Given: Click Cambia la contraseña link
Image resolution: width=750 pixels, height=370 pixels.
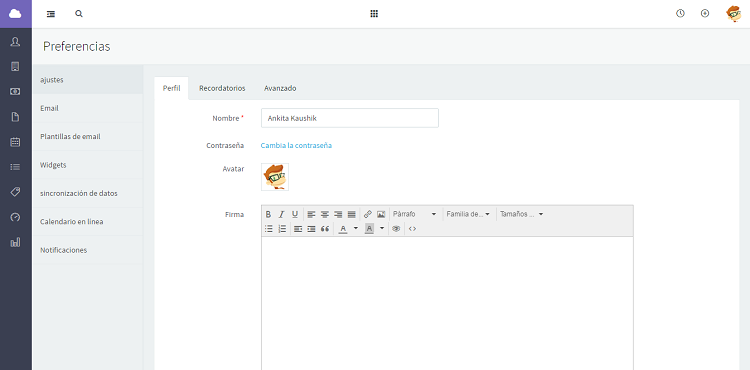Looking at the screenshot, I should click(296, 145).
